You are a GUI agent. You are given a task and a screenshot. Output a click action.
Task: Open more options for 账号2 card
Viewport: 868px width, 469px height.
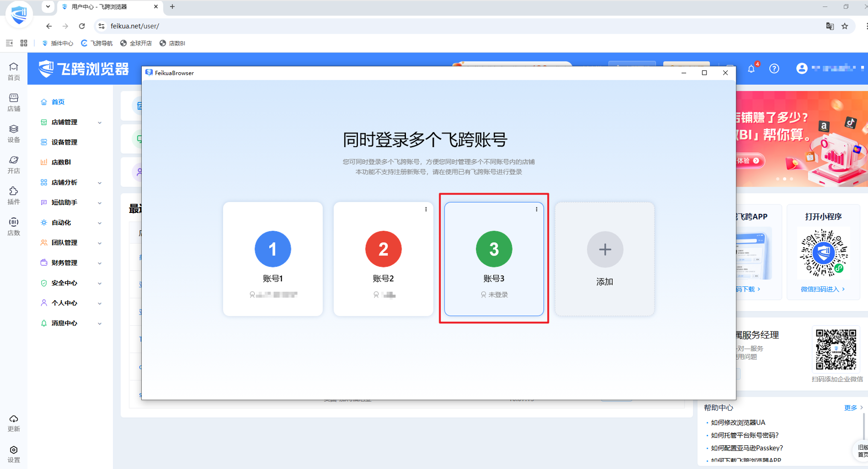click(426, 209)
